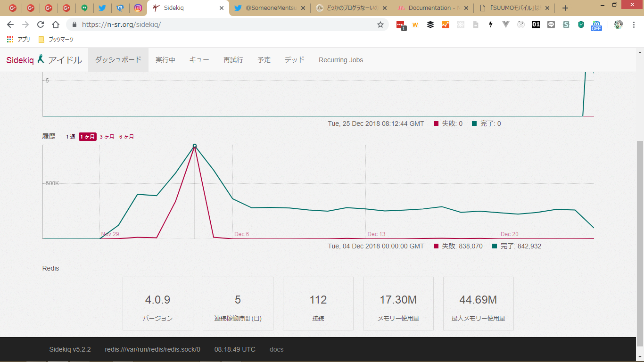Open the user profile avatar menu
644x362 pixels.
tap(618, 25)
